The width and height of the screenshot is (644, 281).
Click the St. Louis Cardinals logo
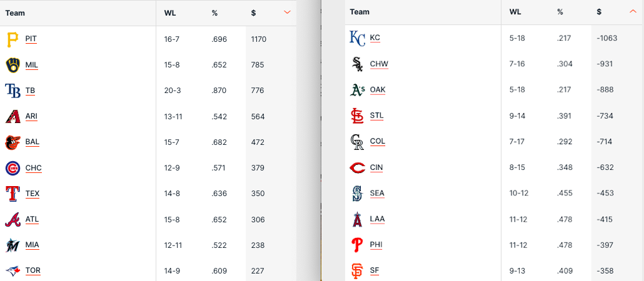pyautogui.click(x=356, y=116)
